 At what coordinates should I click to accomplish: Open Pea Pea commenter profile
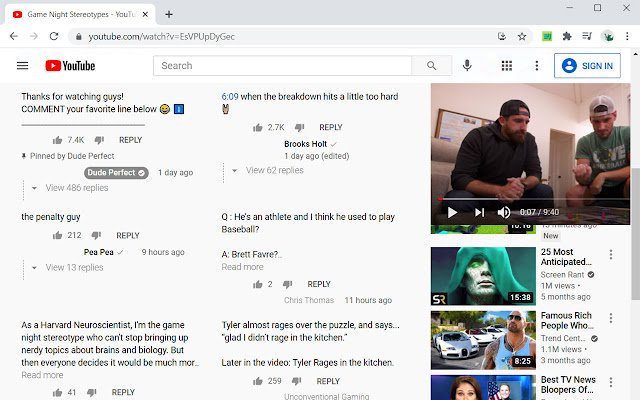coord(99,252)
